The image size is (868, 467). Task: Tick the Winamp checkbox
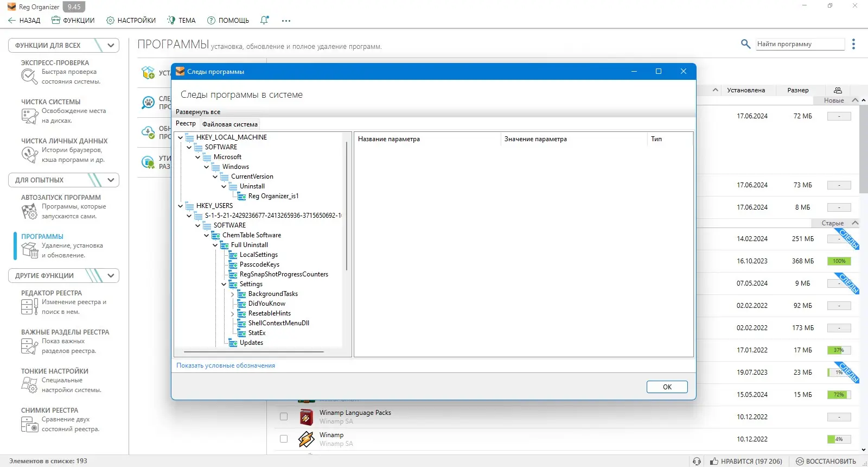(x=283, y=439)
